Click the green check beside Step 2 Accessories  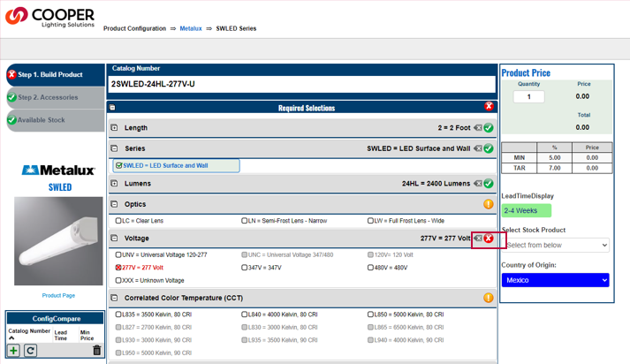coord(12,97)
